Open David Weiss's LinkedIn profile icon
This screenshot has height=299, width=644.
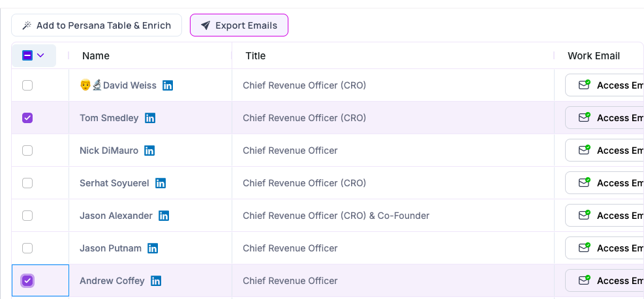point(168,85)
